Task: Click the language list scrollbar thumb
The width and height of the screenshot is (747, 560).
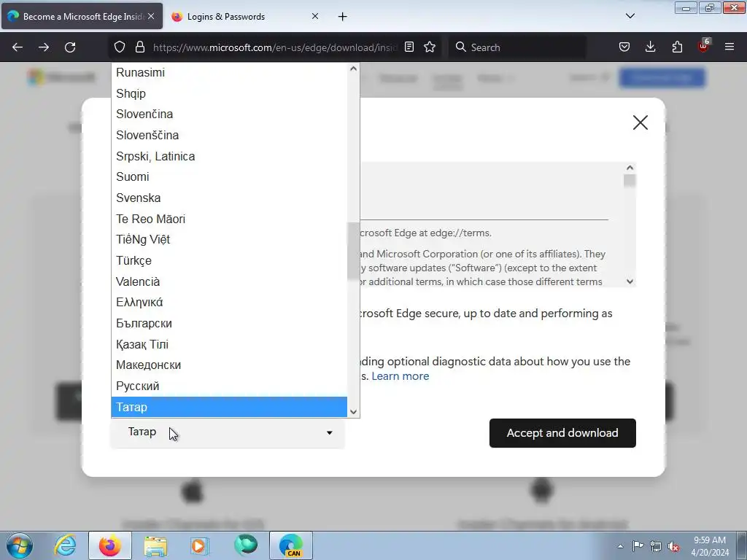Action: [x=353, y=251]
